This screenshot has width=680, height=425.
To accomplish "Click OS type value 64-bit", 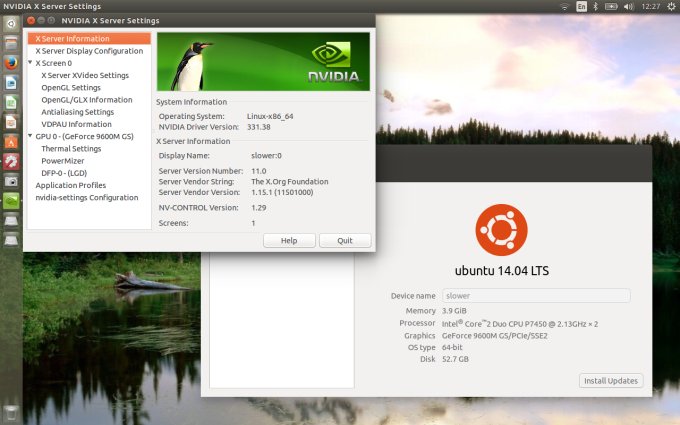I will [452, 347].
